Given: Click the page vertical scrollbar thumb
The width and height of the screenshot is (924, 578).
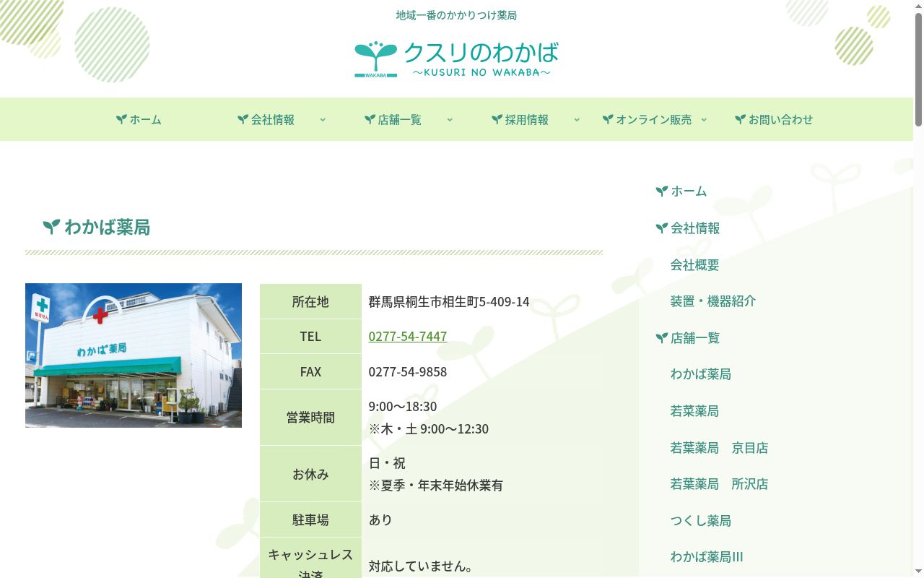Looking at the screenshot, I should (x=918, y=69).
